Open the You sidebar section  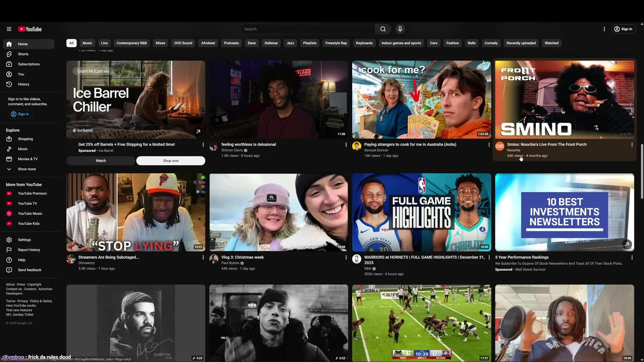(x=29, y=74)
